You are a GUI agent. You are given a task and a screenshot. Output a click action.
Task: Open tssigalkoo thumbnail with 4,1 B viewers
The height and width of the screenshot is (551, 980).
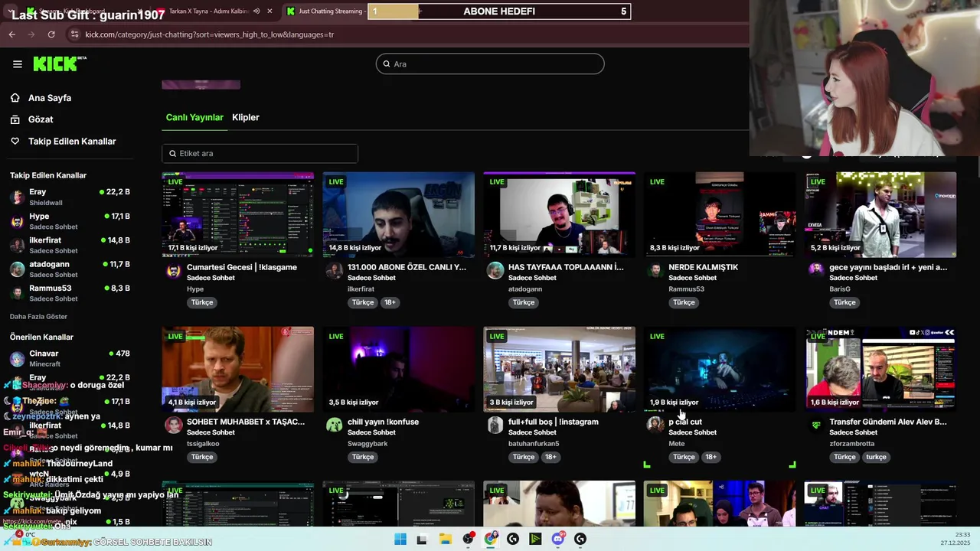(238, 369)
